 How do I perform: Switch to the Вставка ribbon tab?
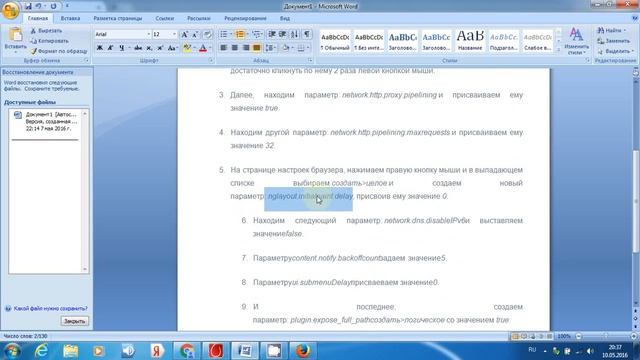(x=70, y=18)
